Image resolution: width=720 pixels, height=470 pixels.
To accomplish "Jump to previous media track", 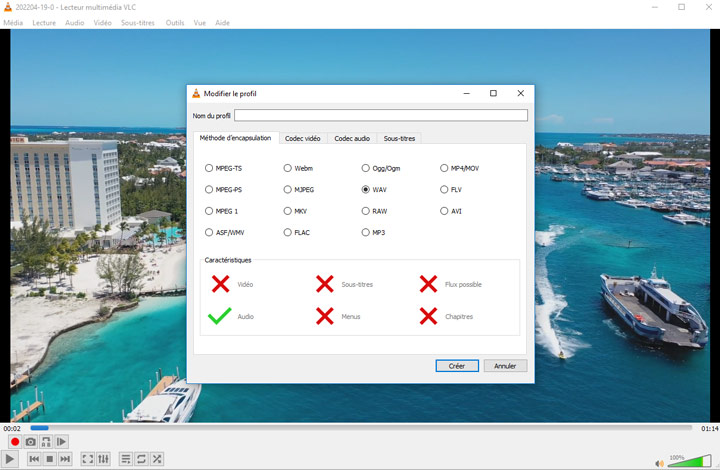I will 34,459.
